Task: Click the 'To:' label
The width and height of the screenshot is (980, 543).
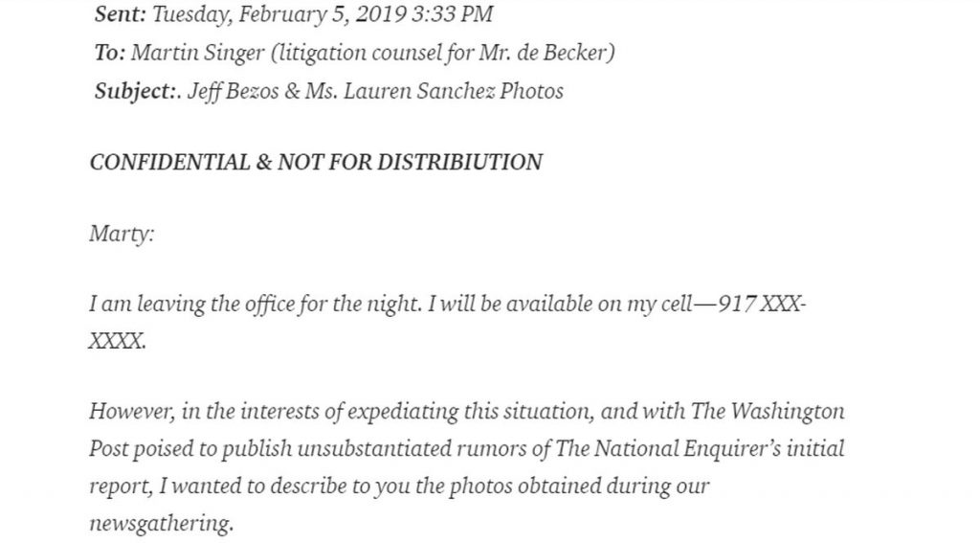Action: click(x=110, y=53)
